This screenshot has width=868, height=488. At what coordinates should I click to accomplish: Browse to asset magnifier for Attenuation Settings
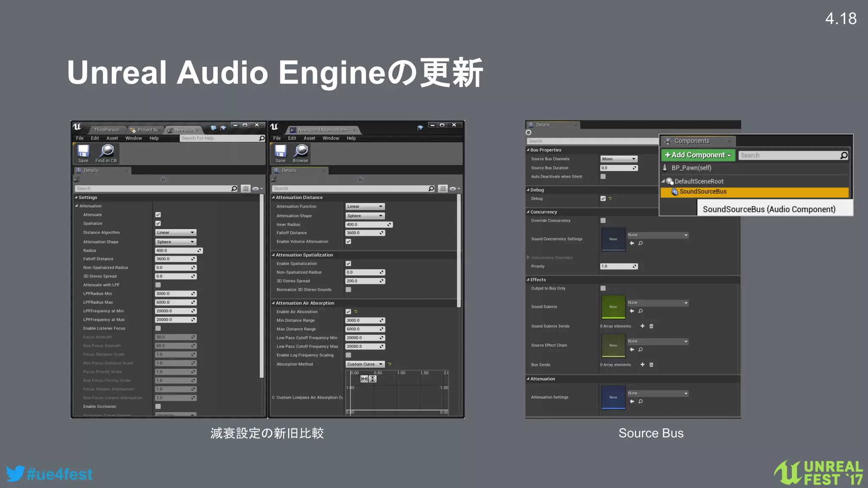[x=640, y=402]
